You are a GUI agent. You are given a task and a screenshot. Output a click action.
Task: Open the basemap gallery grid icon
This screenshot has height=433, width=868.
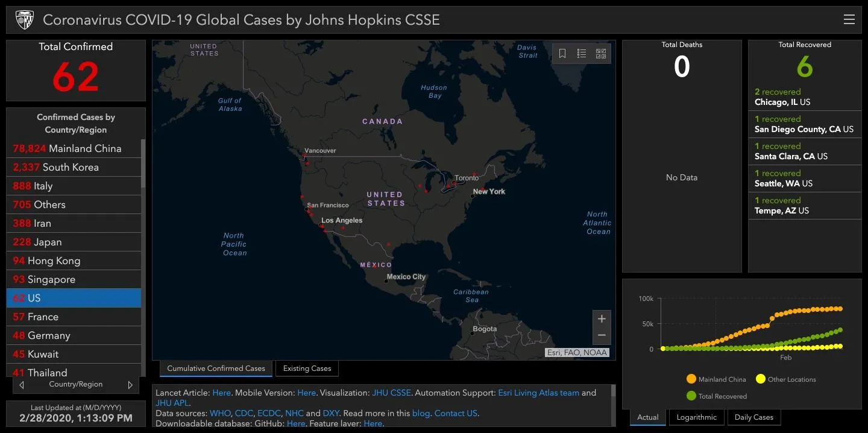601,54
